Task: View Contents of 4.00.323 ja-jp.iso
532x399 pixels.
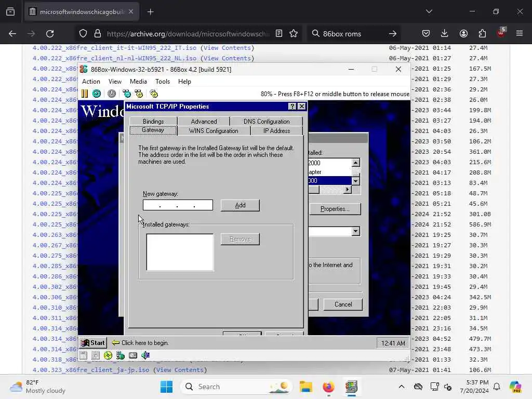Action: [179, 370]
